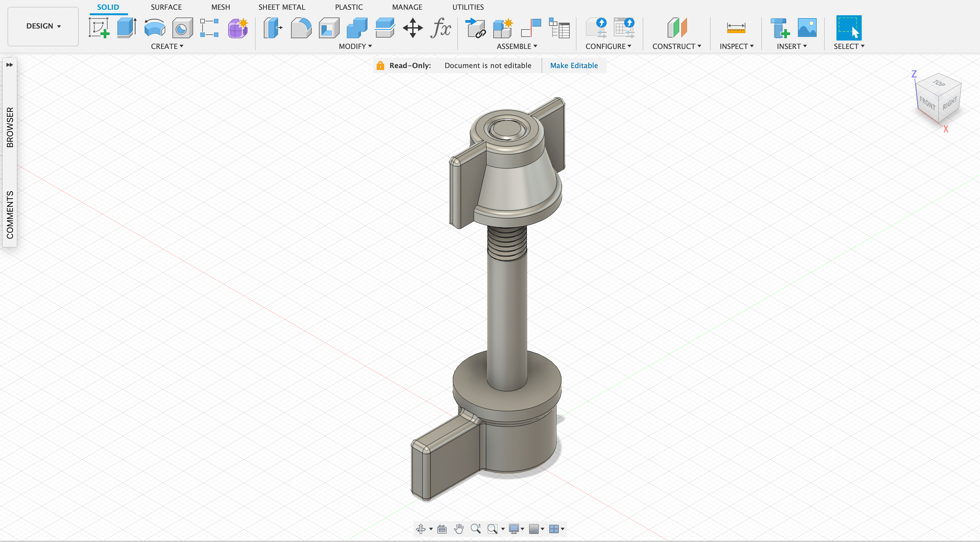The image size is (980, 542).
Task: Click the Midplane construct icon
Action: (x=677, y=28)
